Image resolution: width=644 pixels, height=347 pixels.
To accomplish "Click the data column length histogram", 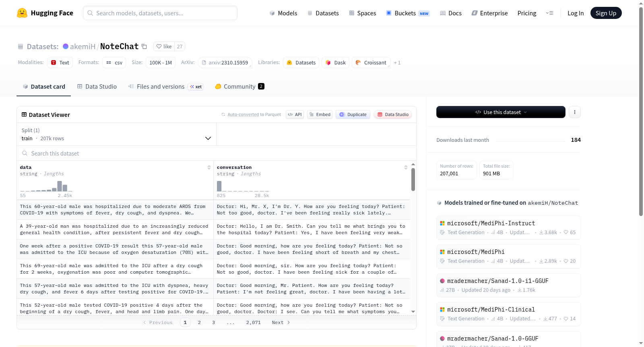I will (46, 186).
